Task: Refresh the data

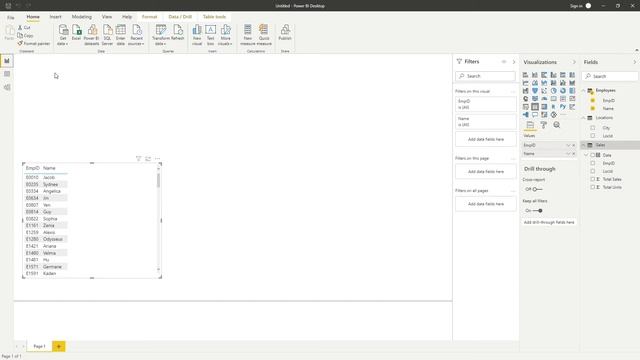Action: coord(178,33)
